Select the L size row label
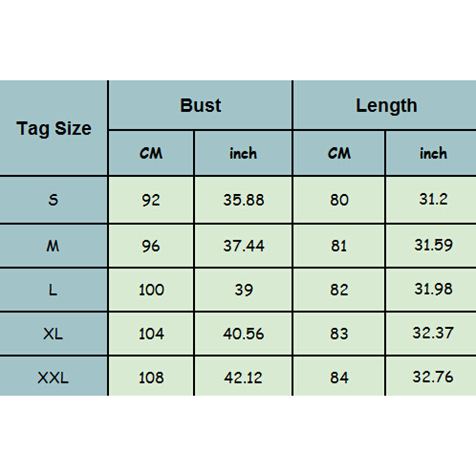Screen dimensions: 476x476 tap(53, 289)
